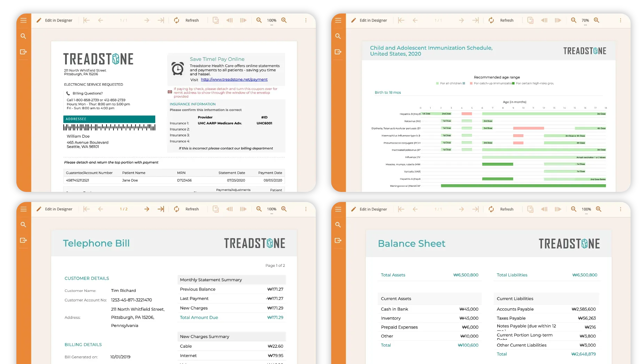Open zoom level 70% dropdown in Immunization viewer
644x364 pixels.
585,21
